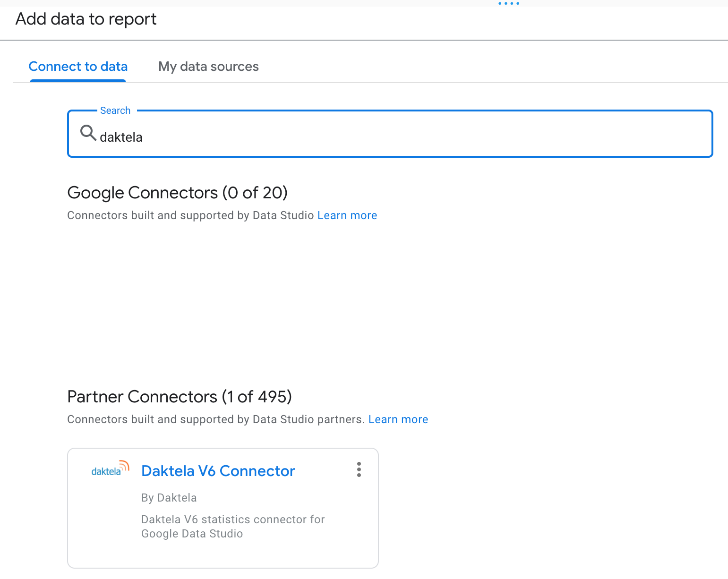The width and height of the screenshot is (728, 579).
Task: Switch to the My data sources tab
Action: tap(208, 67)
